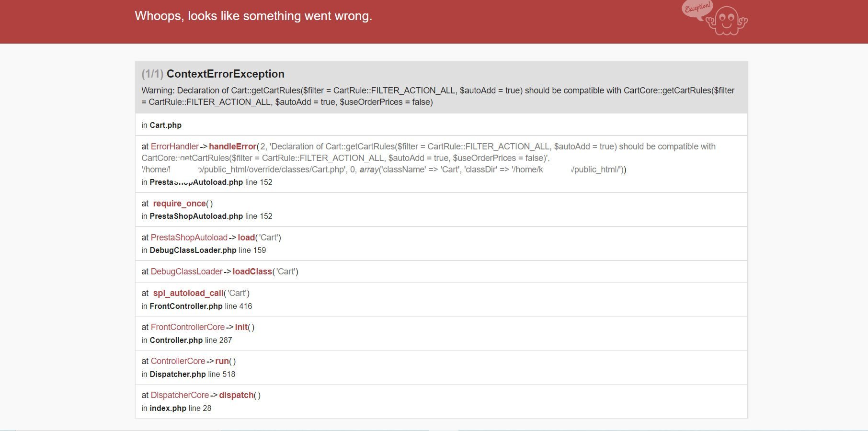Open index.php line 28 reference
868x431 pixels.
[x=168, y=408]
